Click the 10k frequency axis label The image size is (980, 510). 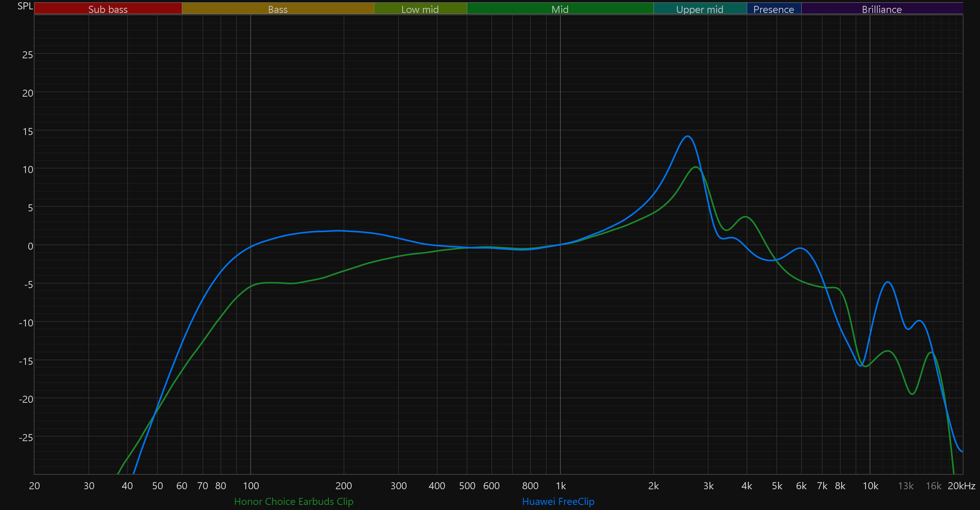[870, 486]
